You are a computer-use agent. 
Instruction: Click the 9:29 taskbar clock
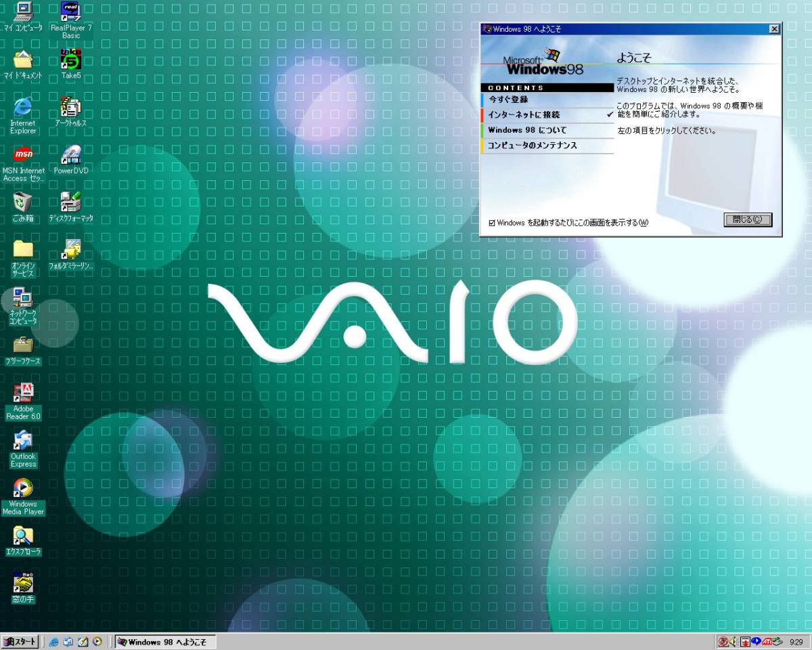coord(796,642)
